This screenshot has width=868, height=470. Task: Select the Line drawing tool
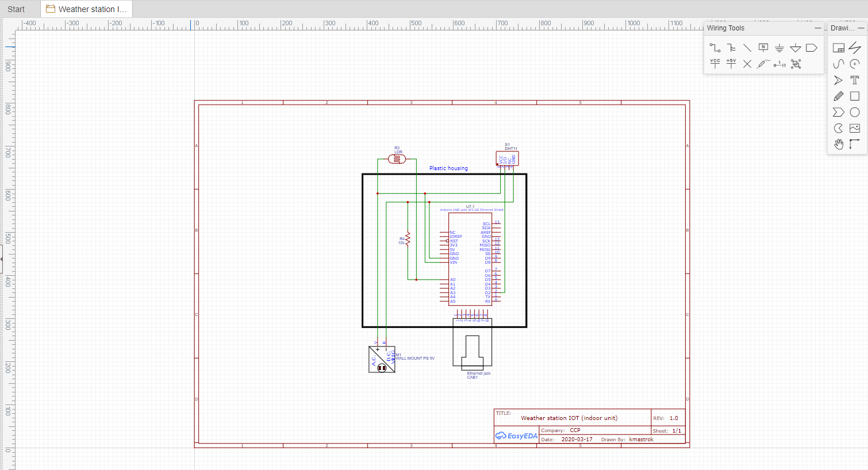(x=855, y=48)
